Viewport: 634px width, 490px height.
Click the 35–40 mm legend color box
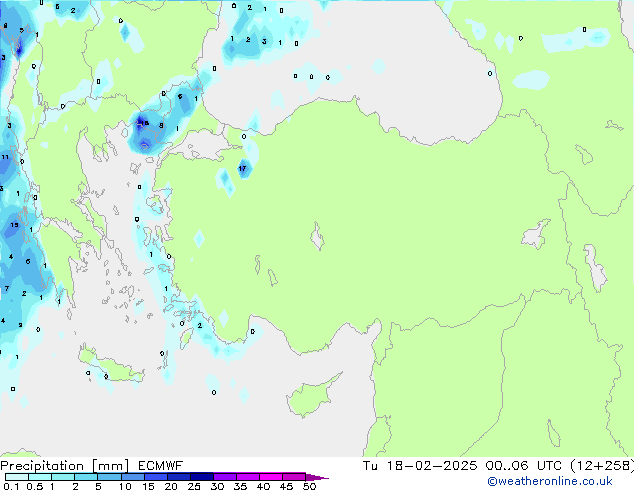[x=247, y=477]
